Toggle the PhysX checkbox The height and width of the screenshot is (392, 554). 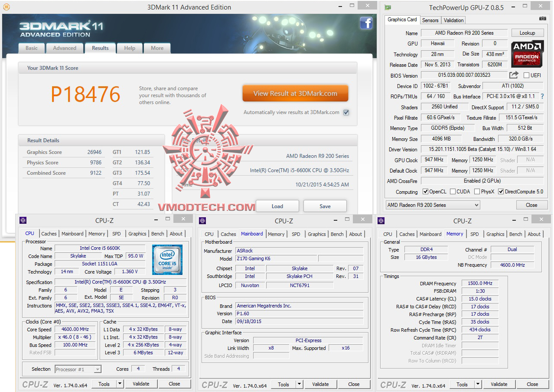[x=477, y=192]
